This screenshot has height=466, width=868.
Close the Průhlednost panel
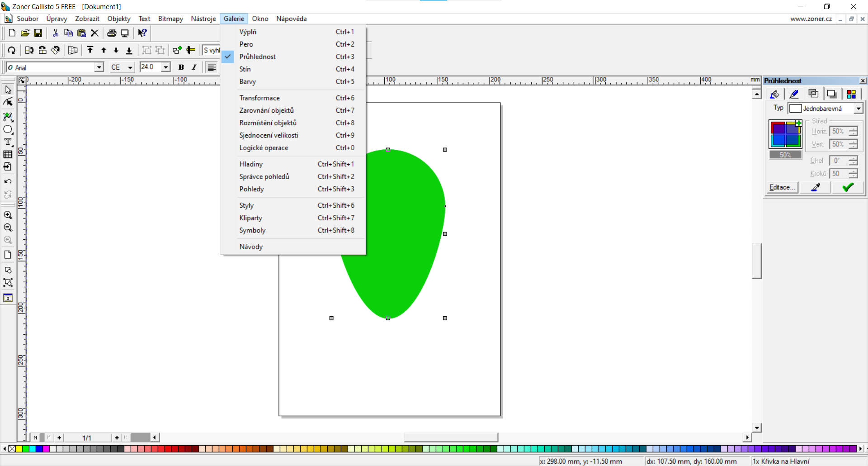pyautogui.click(x=863, y=81)
